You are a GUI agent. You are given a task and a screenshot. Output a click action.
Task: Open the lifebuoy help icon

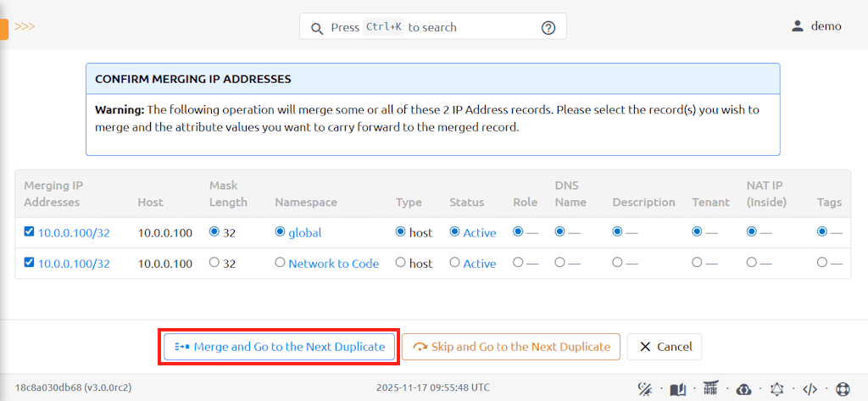[843, 389]
